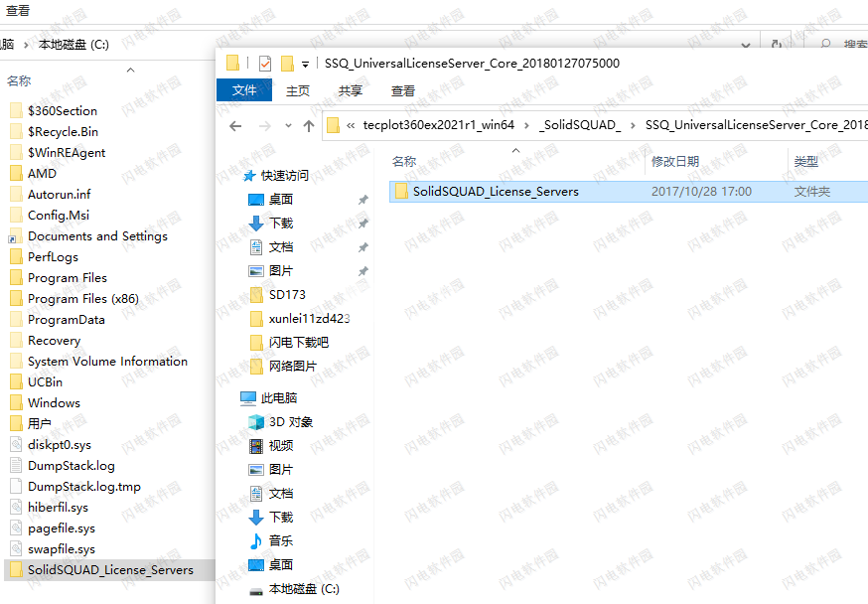Image resolution: width=868 pixels, height=604 pixels.
Task: Open xunlei11zd423 folder in navigation pane
Action: tap(300, 318)
